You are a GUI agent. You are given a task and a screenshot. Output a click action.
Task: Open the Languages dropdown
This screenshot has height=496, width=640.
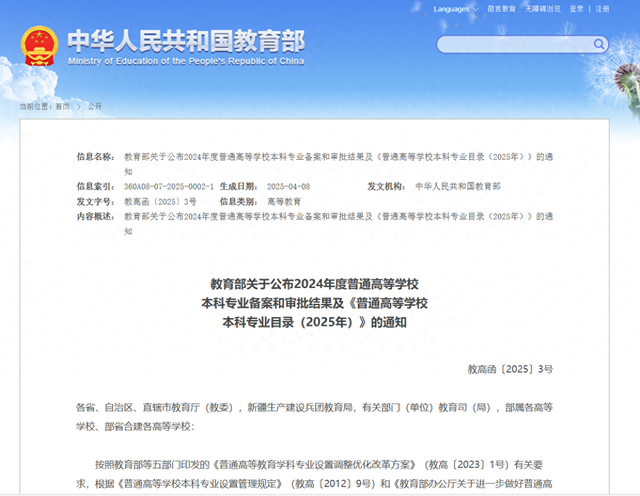pos(456,9)
